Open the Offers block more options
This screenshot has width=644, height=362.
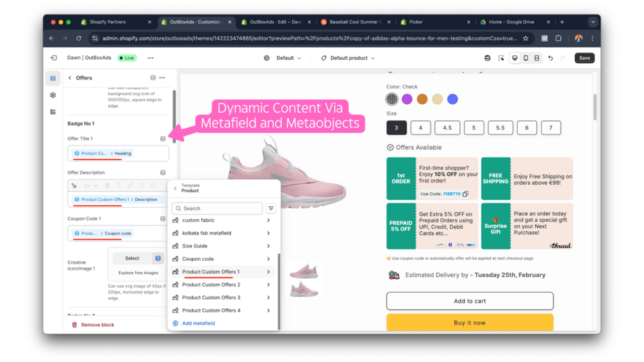pyautogui.click(x=162, y=78)
